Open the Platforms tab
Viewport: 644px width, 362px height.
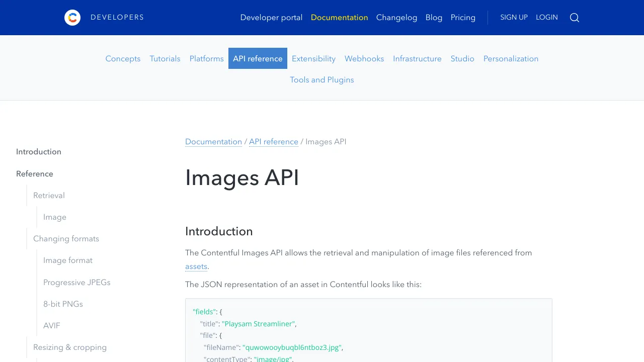207,59
